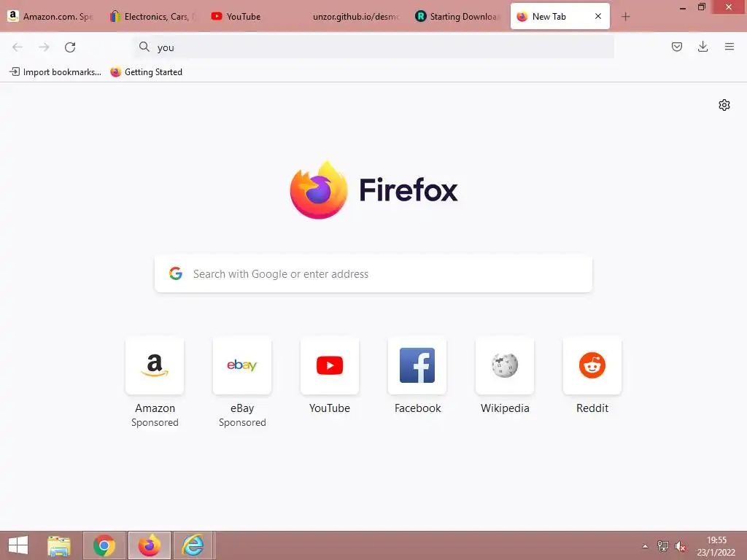
Task: Click the eBay label under the tile
Action: tap(242, 408)
